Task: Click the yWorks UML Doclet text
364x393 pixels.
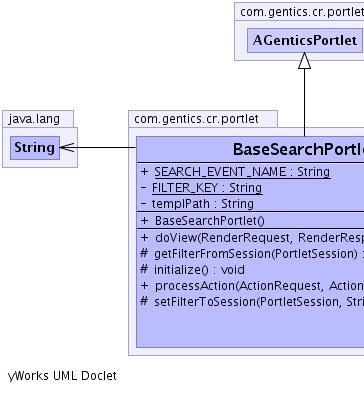Action: point(62,376)
